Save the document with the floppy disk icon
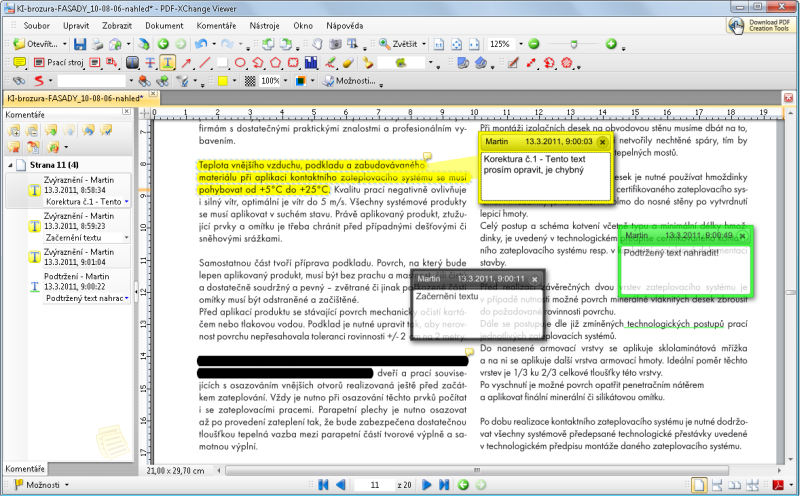 point(80,44)
